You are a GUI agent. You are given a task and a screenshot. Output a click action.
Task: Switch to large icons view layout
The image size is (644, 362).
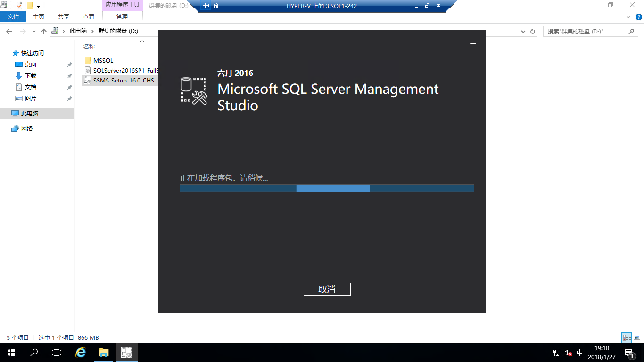point(637,337)
